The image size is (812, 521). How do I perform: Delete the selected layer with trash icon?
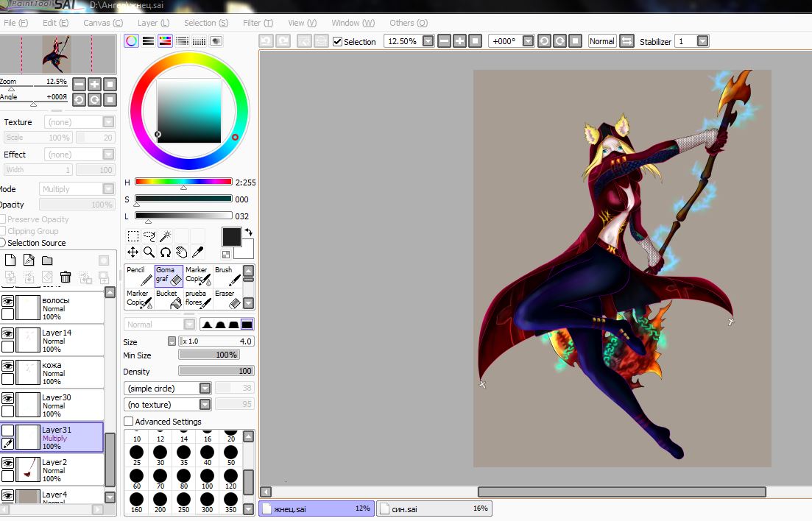click(66, 277)
